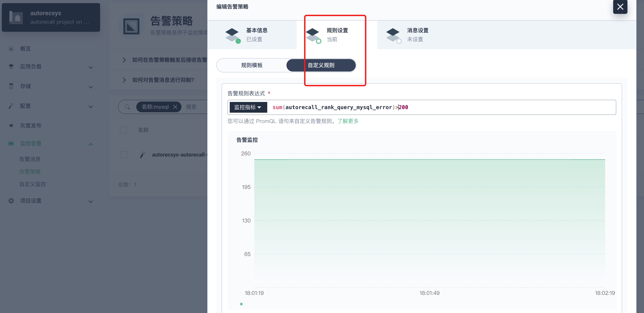Click the search magnifier icon
Screen dimensions: 644x313
point(127,107)
